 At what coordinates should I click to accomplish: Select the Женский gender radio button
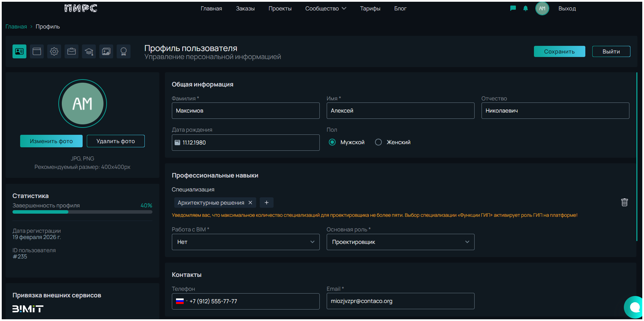pos(378,142)
